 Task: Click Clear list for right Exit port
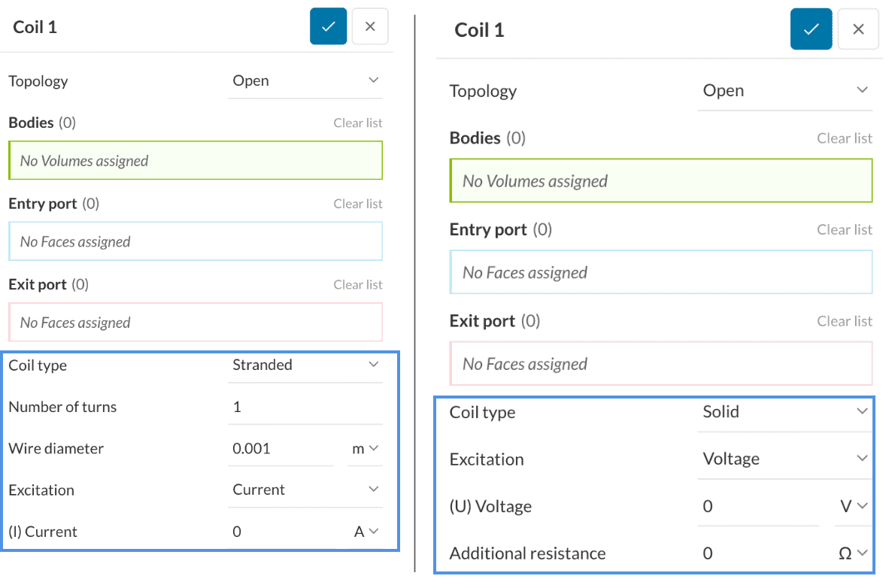click(x=845, y=321)
